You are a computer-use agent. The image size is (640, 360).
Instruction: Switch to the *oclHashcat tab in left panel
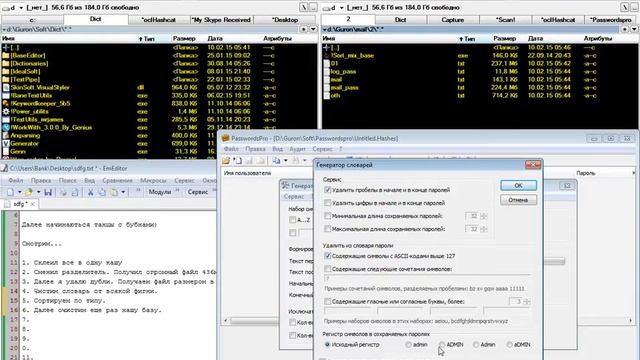(x=158, y=20)
